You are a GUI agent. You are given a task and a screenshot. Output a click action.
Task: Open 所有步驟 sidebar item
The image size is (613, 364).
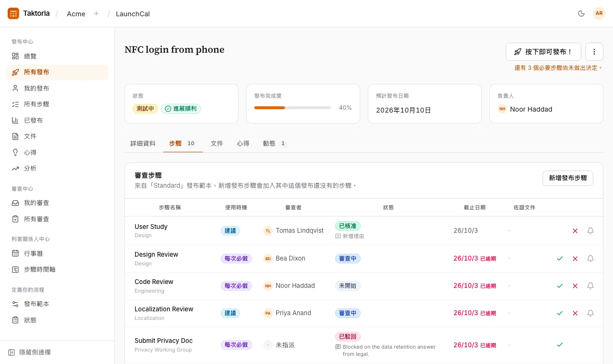coord(57,104)
